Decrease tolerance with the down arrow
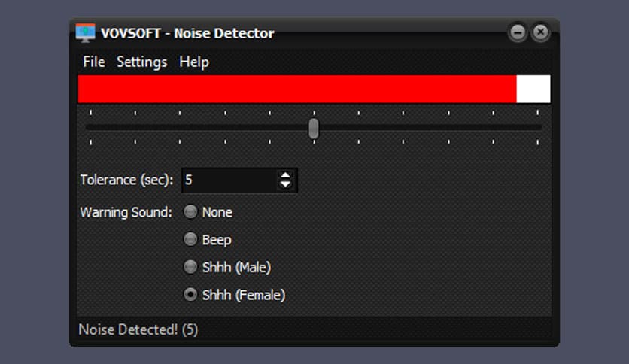The height and width of the screenshot is (364, 629). point(285,184)
